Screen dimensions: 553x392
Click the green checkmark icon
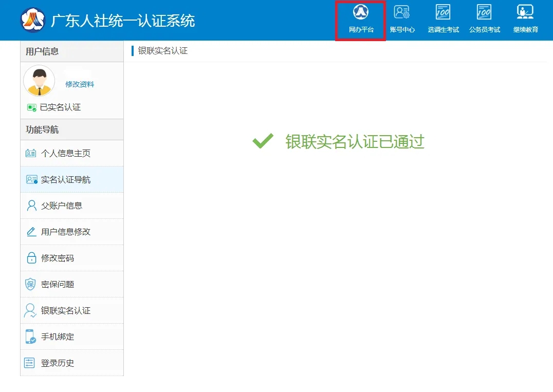pos(263,141)
